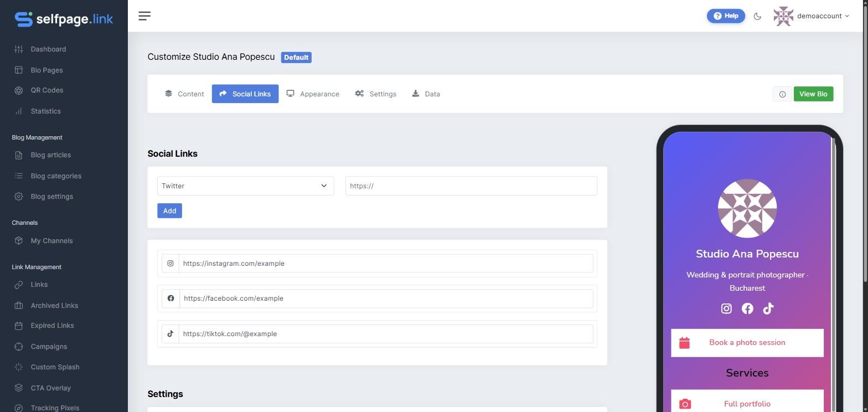The height and width of the screenshot is (412, 868).
Task: Switch to the Appearance tab
Action: tap(313, 94)
